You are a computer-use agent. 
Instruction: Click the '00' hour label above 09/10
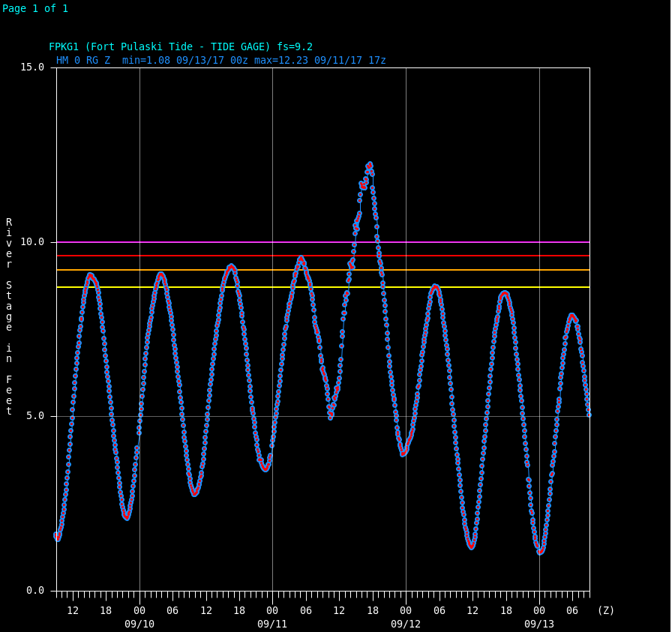tap(139, 610)
